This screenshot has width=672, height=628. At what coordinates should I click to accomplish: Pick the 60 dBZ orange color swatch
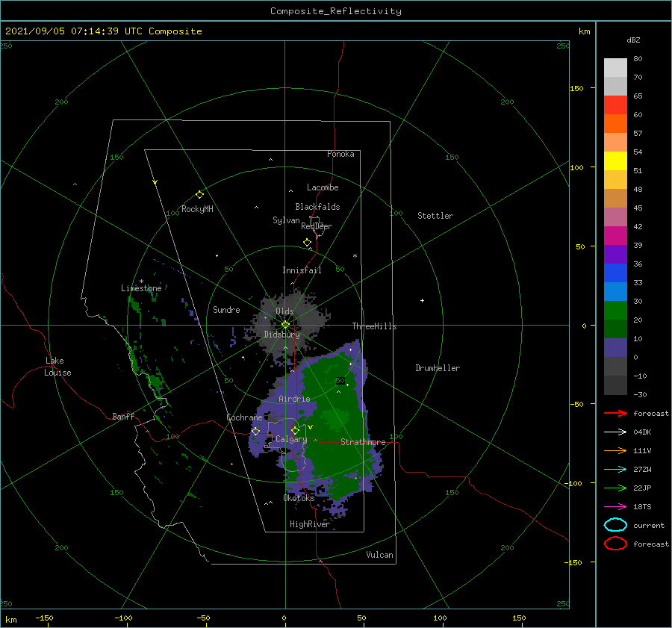tap(615, 123)
